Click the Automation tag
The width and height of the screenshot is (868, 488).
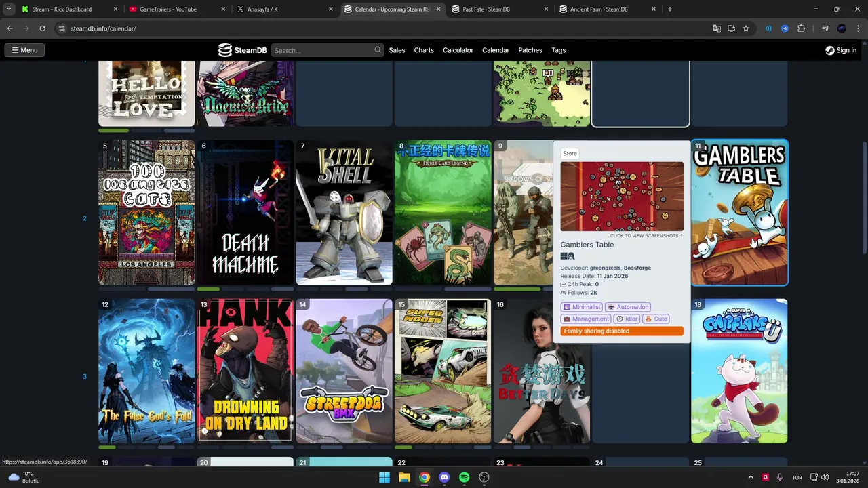coord(628,307)
